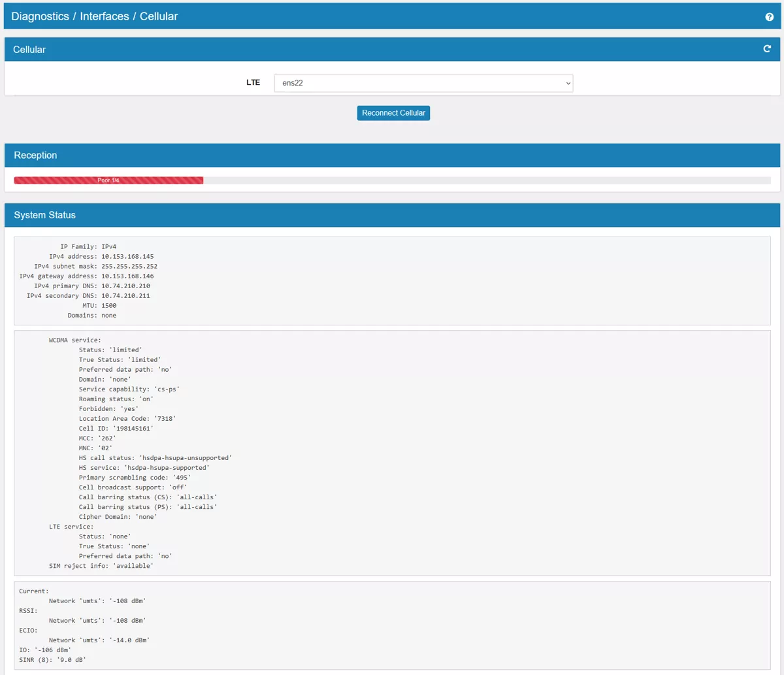Click the LTE label beside the dropdown

[x=253, y=83]
